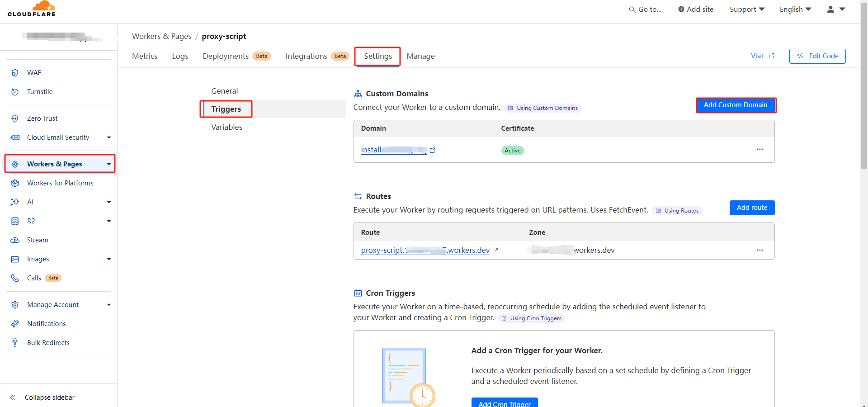Click Workers & Pages breadcrumb link
Screen dimensions: 868x407
pyautogui.click(x=161, y=36)
